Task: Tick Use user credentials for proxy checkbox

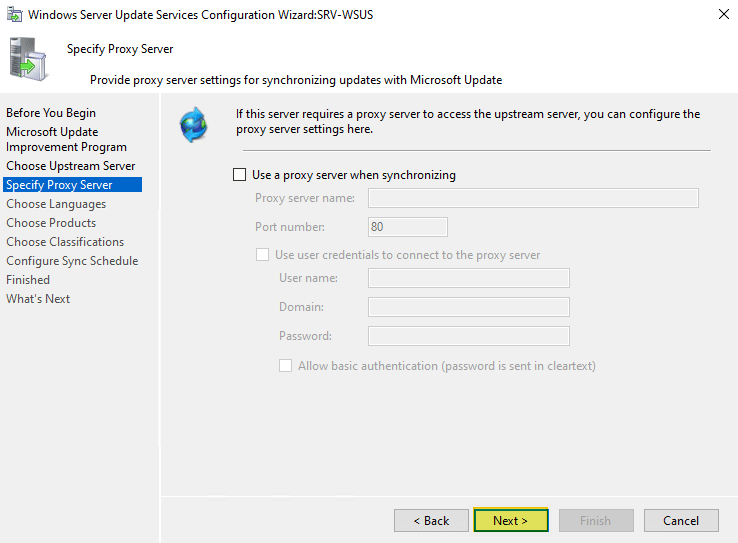Action: tap(263, 255)
